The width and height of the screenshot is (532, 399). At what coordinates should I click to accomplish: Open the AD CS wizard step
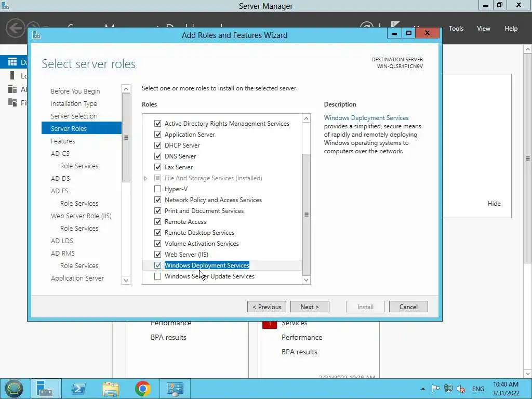(60, 153)
